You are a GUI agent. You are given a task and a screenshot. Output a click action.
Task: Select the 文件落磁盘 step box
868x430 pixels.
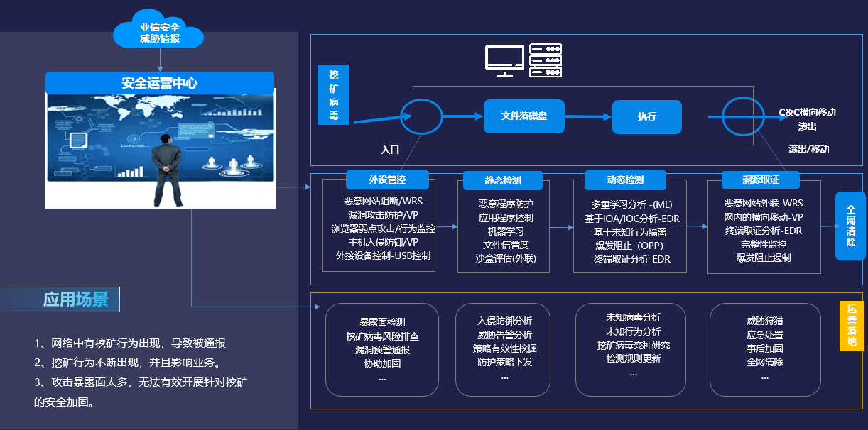[524, 116]
